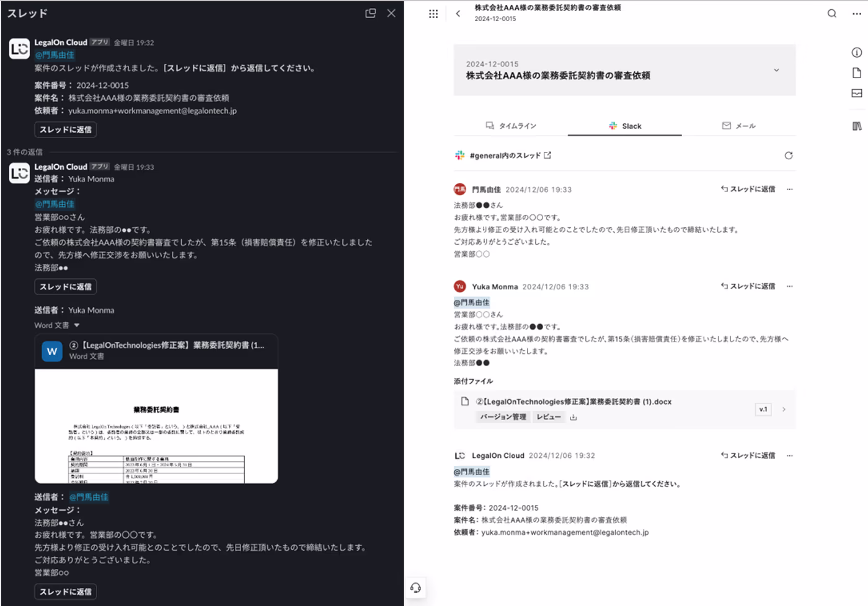Download the attached docx file
Viewport: 868px width, 606px height.
[x=573, y=418]
